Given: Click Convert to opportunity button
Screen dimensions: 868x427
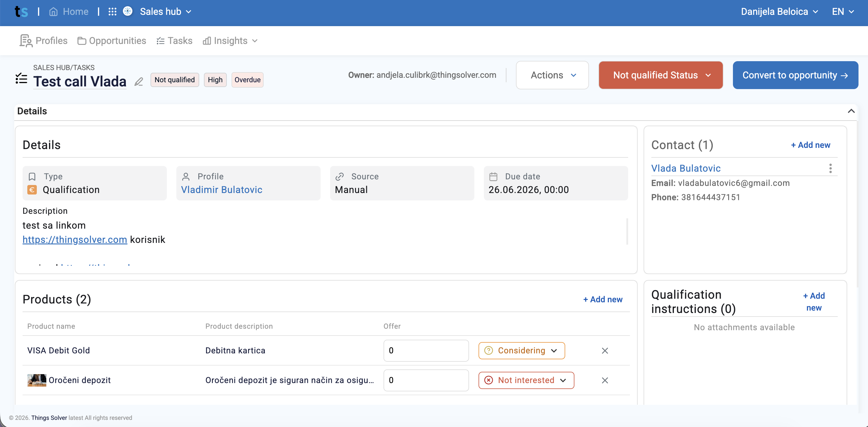Looking at the screenshot, I should [795, 75].
